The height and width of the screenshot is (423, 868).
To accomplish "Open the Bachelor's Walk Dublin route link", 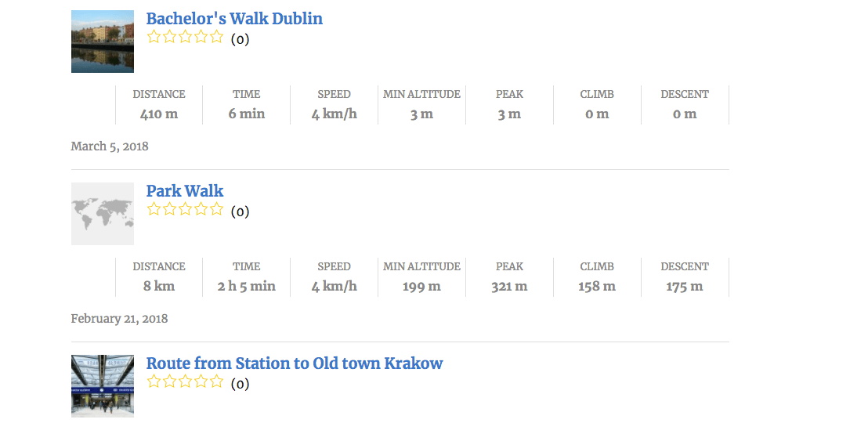I will [234, 19].
